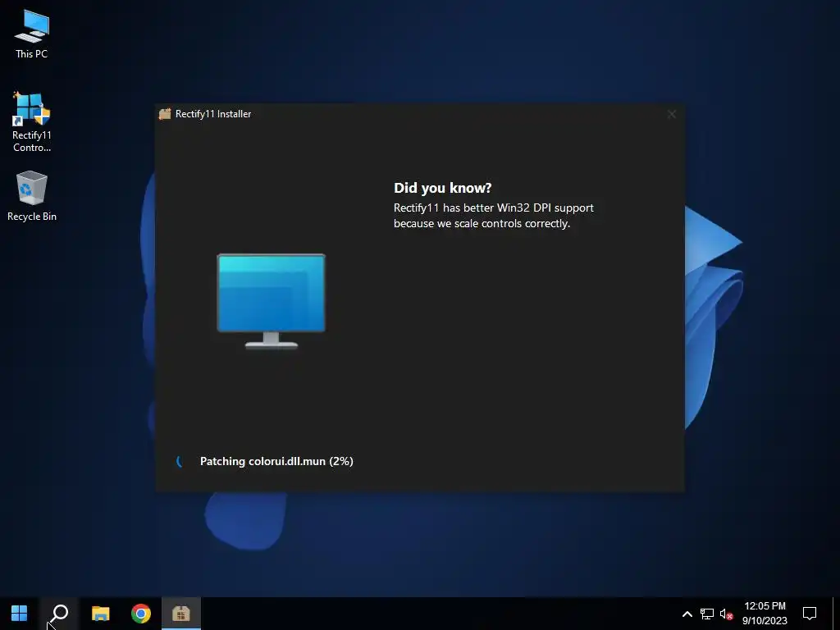
Task: Click the monitor illustration in installer
Action: pyautogui.click(x=271, y=301)
